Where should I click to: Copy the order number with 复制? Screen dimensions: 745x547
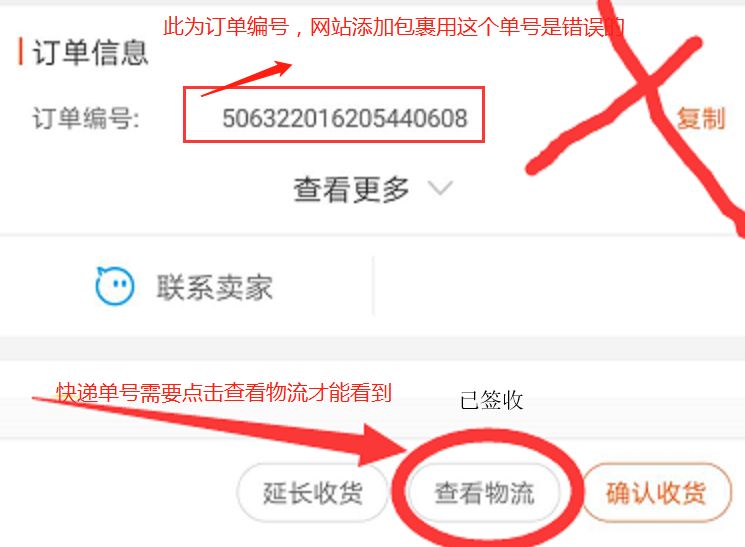[x=701, y=118]
